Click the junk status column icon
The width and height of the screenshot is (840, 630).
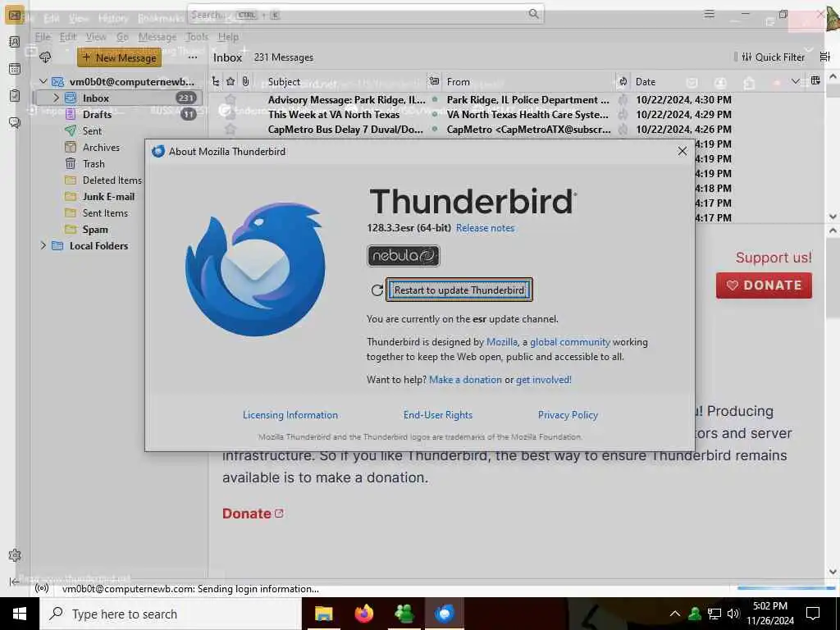click(623, 81)
